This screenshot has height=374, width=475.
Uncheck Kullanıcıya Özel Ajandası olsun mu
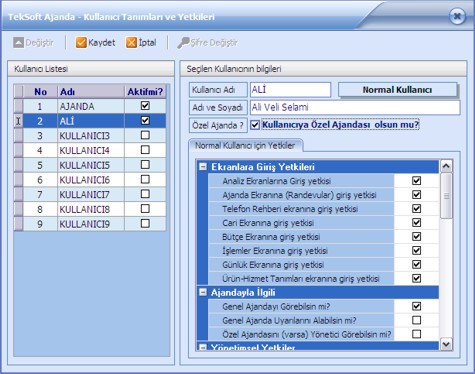point(255,125)
